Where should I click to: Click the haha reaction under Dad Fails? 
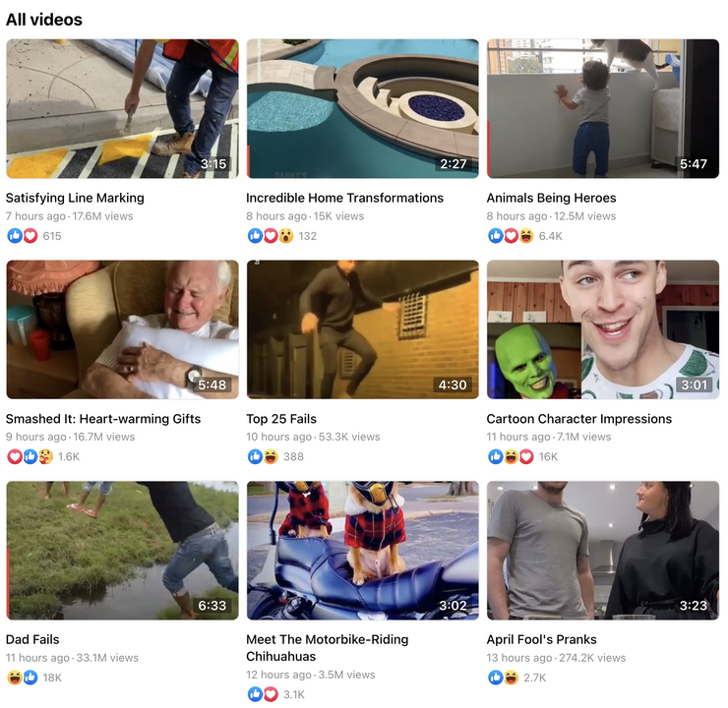tap(15, 678)
